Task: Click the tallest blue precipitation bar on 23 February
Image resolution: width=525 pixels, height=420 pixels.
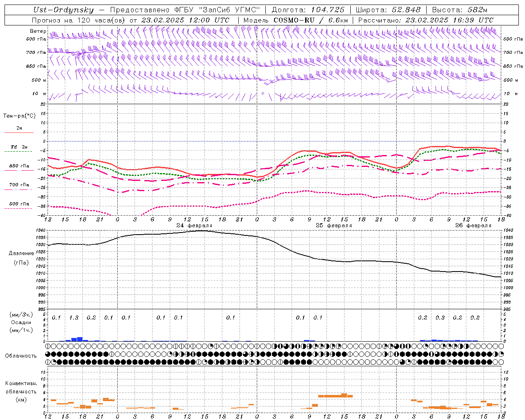Action: coord(80,339)
